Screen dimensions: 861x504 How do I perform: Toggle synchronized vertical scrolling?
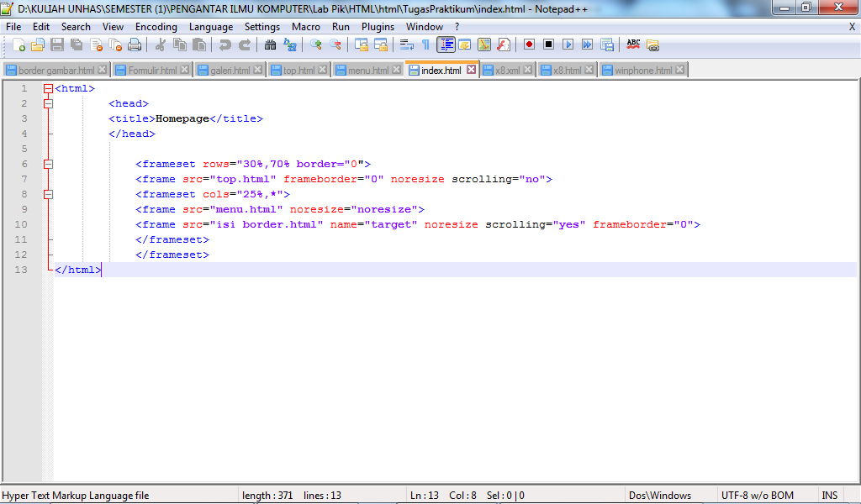click(361, 45)
